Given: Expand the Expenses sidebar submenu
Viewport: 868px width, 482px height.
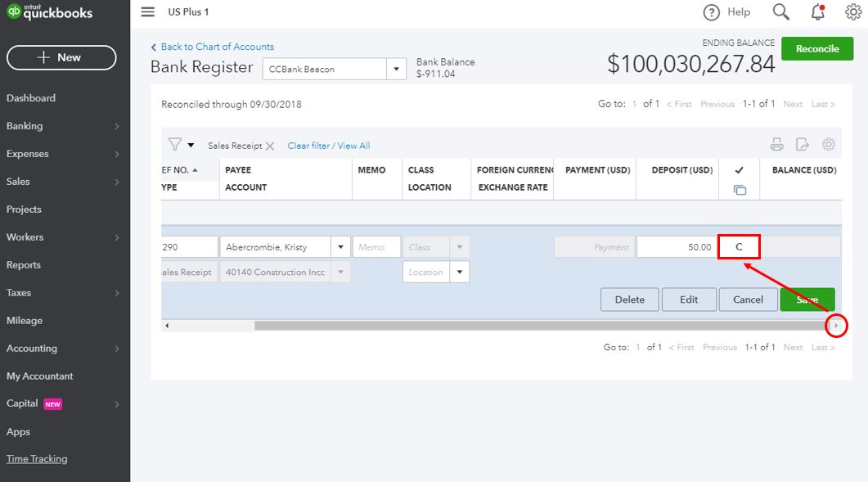Looking at the screenshot, I should pos(117,154).
